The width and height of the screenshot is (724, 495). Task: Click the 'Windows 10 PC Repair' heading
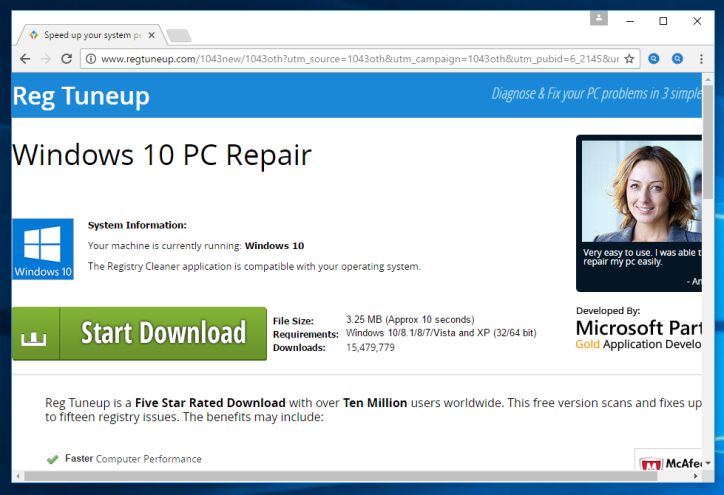[162, 155]
